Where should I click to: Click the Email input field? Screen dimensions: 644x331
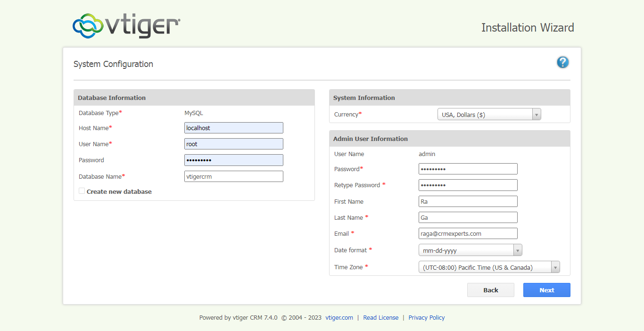468,233
